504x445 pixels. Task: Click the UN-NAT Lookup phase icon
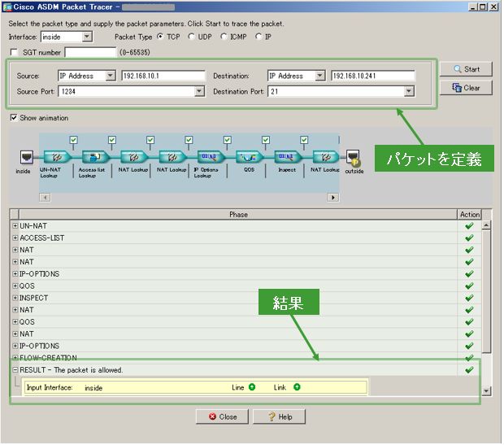[57, 157]
